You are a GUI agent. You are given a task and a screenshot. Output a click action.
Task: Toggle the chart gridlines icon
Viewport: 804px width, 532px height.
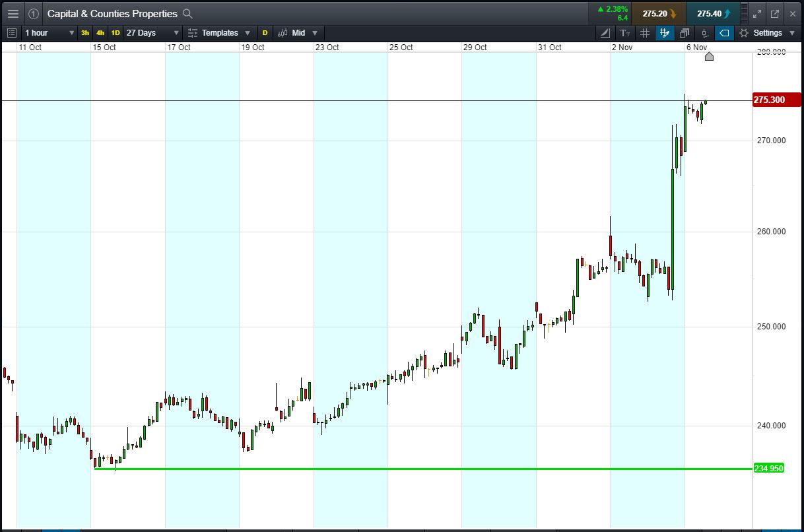point(645,32)
